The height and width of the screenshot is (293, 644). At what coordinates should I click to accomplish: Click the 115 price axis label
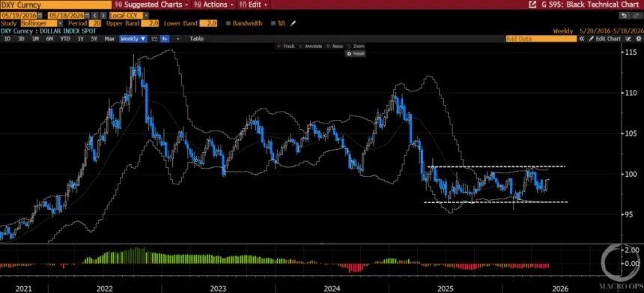(631, 52)
